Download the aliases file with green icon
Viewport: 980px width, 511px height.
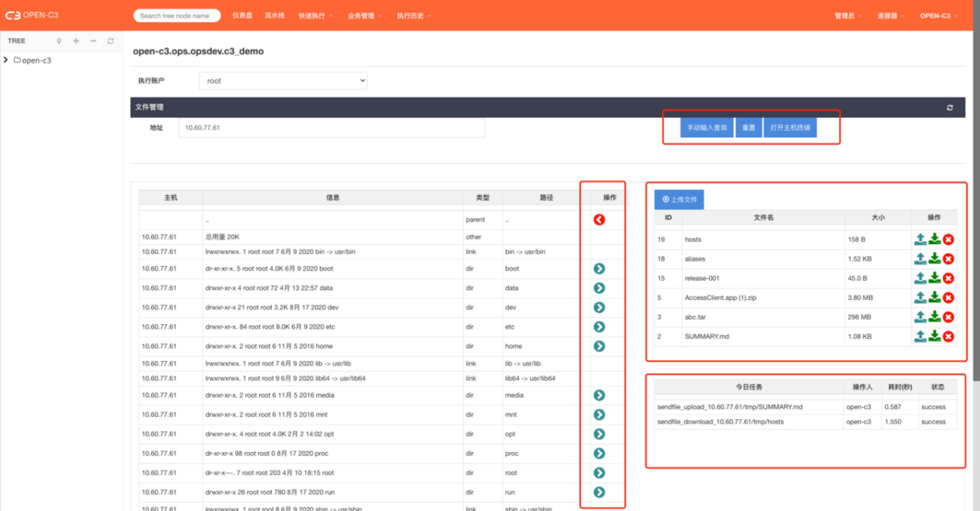(x=934, y=259)
